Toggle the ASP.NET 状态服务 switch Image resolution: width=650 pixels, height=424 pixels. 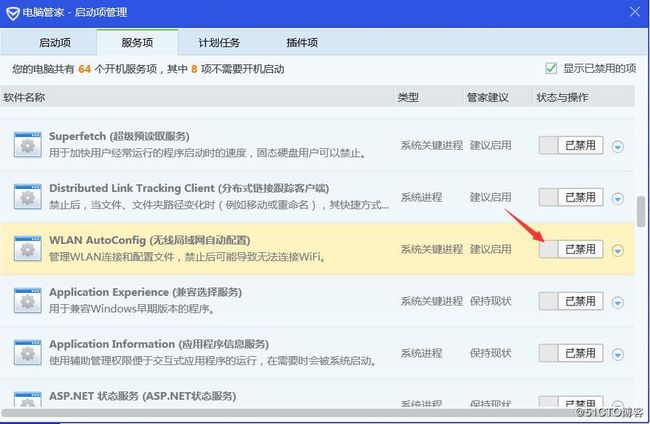coord(571,402)
